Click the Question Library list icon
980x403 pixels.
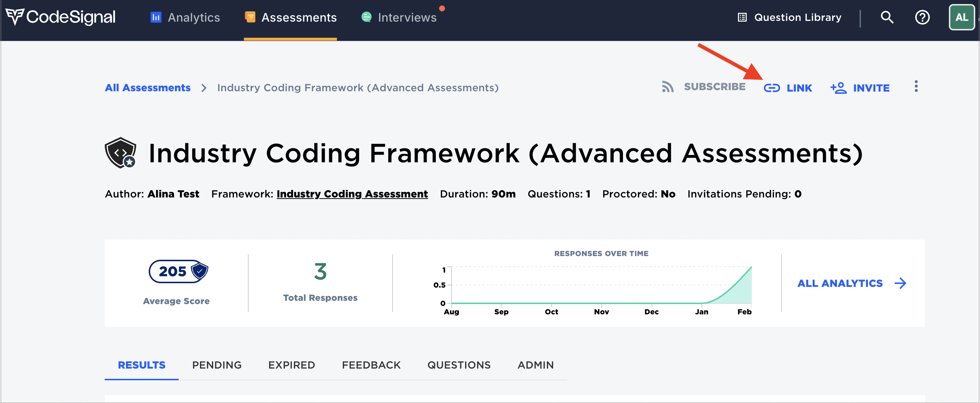tap(742, 17)
